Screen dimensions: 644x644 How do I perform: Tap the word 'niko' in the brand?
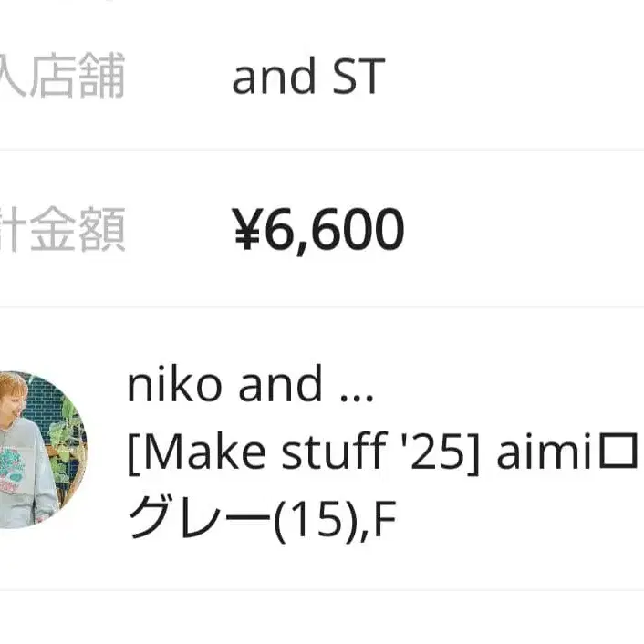(174, 387)
